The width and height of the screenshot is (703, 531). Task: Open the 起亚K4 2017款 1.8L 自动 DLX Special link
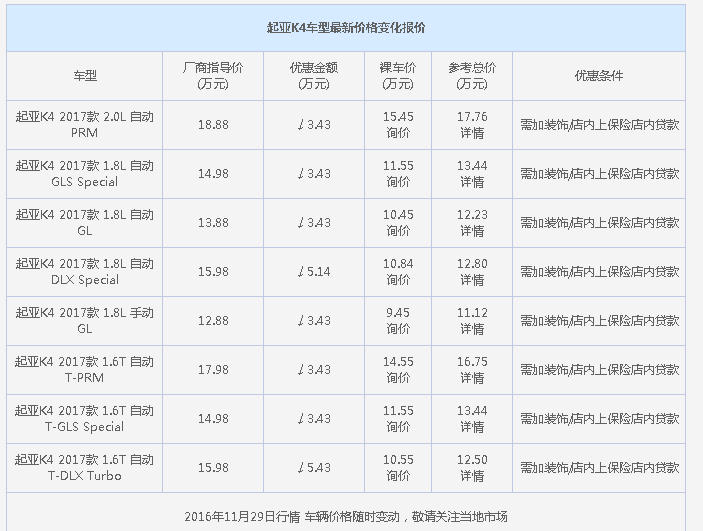coord(85,272)
